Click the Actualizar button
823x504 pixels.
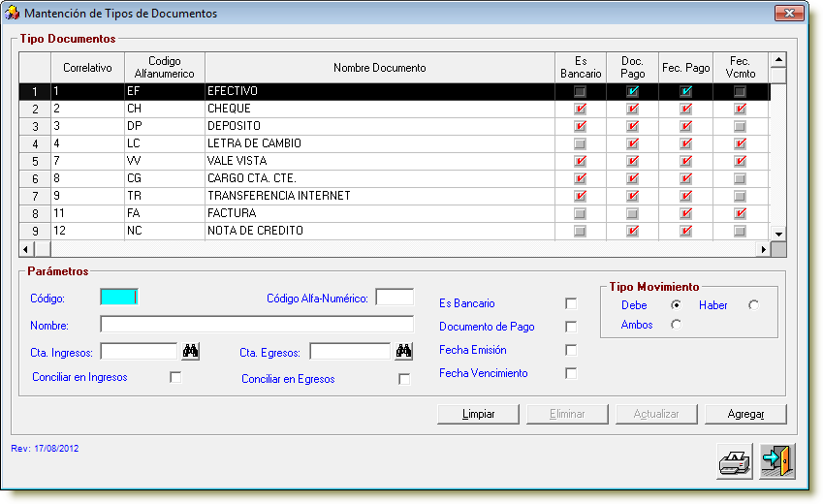[x=656, y=414]
